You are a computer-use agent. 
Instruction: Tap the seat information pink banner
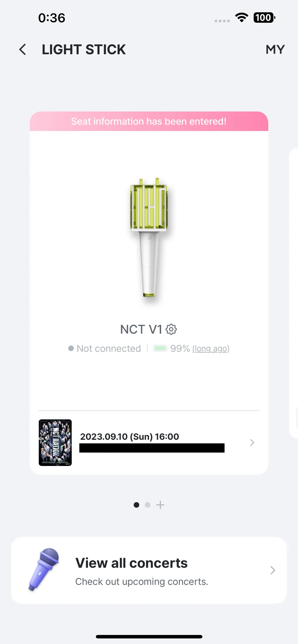point(149,121)
